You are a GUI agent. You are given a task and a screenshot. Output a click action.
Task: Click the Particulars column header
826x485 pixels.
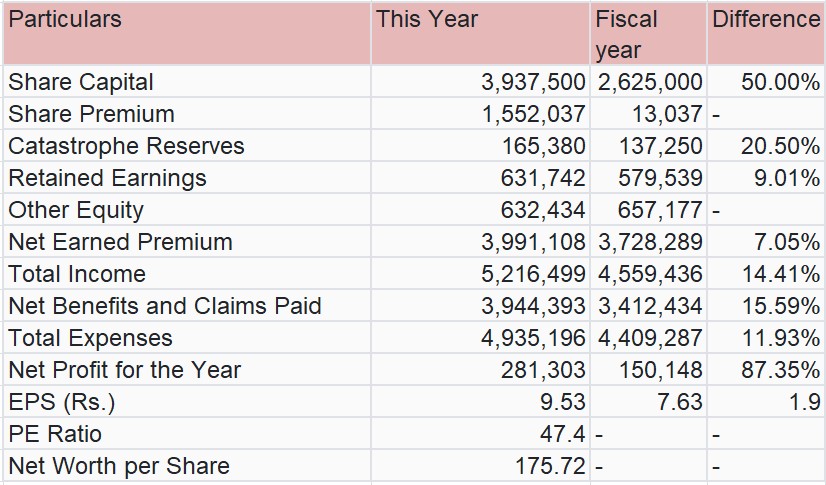tap(65, 20)
